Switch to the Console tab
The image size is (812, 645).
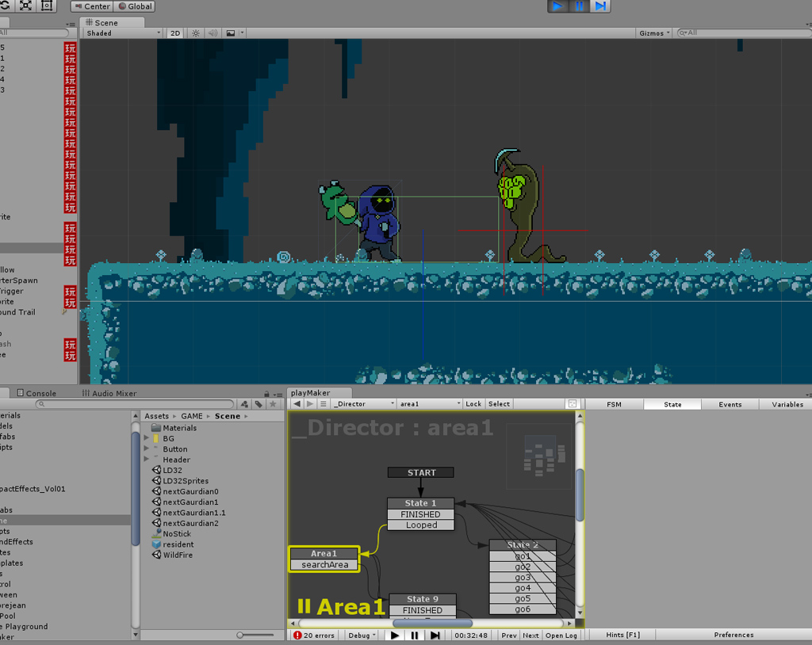36,393
